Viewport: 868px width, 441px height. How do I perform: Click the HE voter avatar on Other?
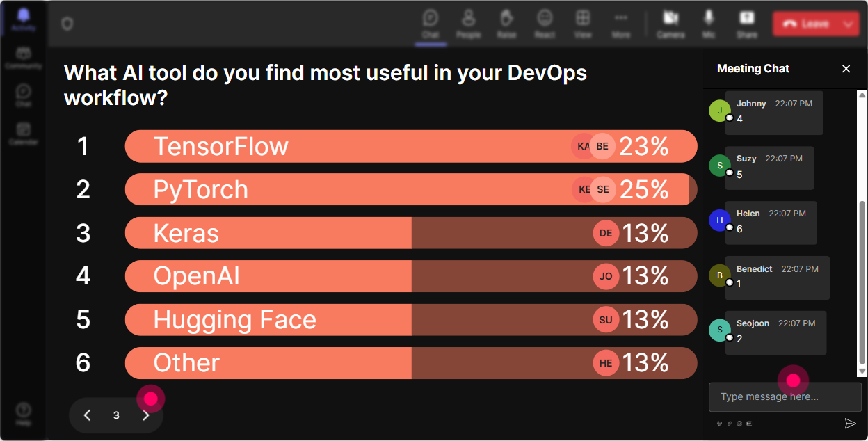pyautogui.click(x=606, y=363)
